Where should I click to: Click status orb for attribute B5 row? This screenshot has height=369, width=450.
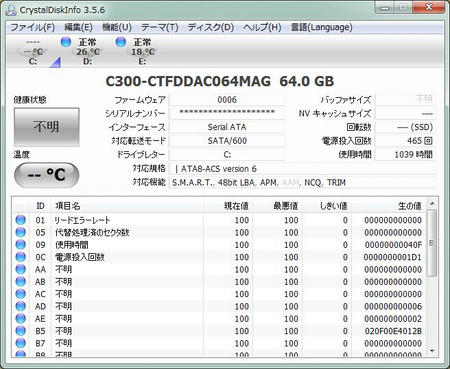coord(21,331)
